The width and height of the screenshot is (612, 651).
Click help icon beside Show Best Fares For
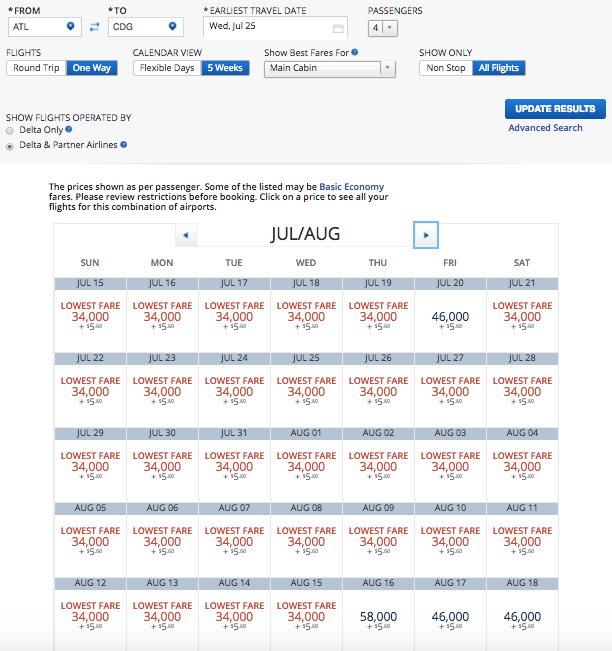(355, 51)
